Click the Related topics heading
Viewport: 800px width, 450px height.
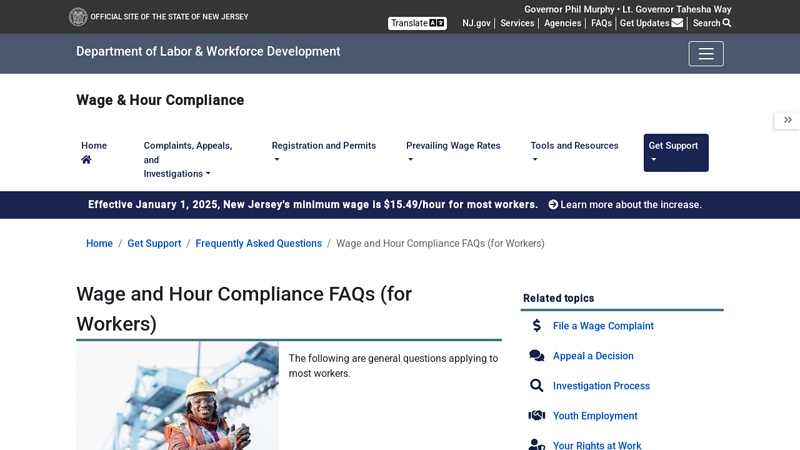point(558,298)
